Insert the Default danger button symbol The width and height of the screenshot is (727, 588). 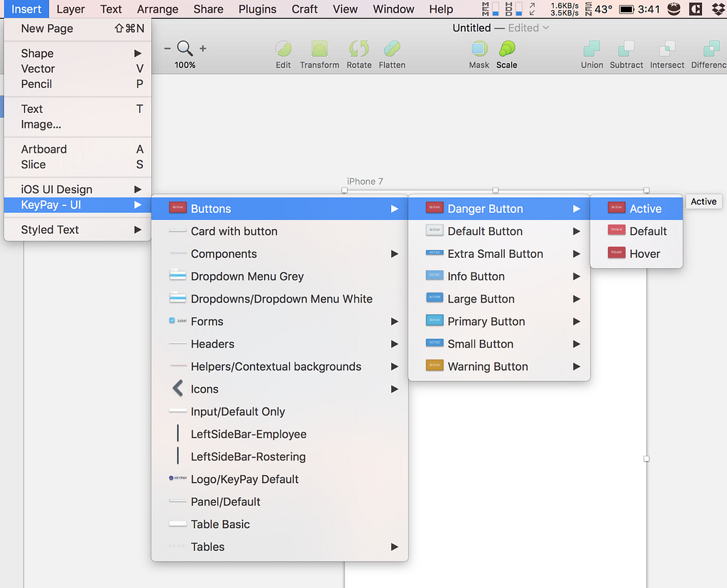(x=636, y=232)
